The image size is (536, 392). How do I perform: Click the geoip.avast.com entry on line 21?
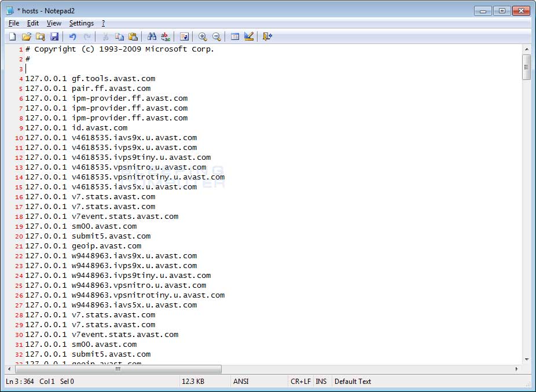click(x=107, y=246)
